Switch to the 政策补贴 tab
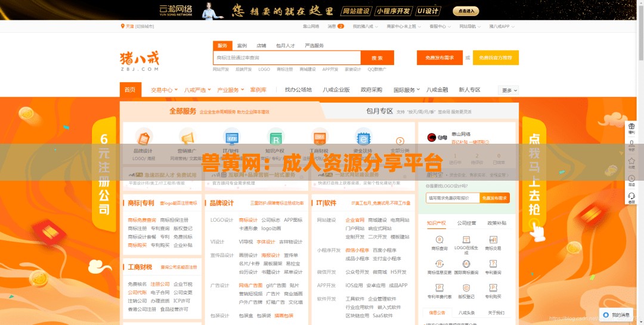Image resolution: width=644 pixels, height=325 pixels. (497, 223)
